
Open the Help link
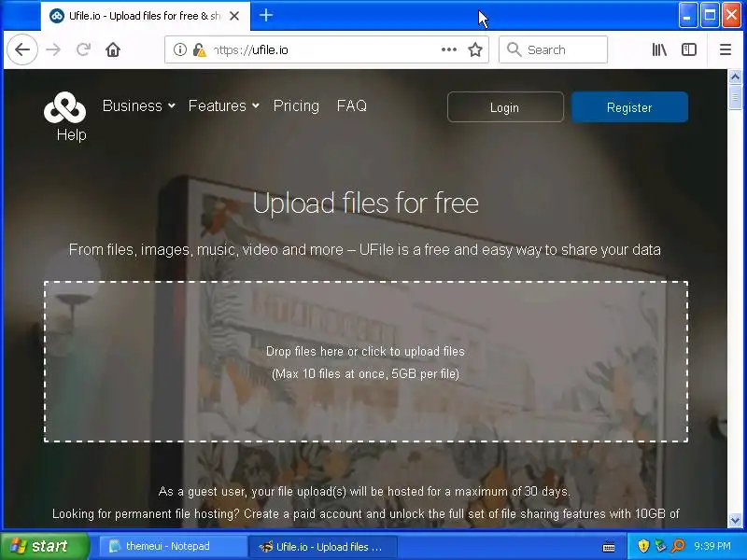click(72, 134)
